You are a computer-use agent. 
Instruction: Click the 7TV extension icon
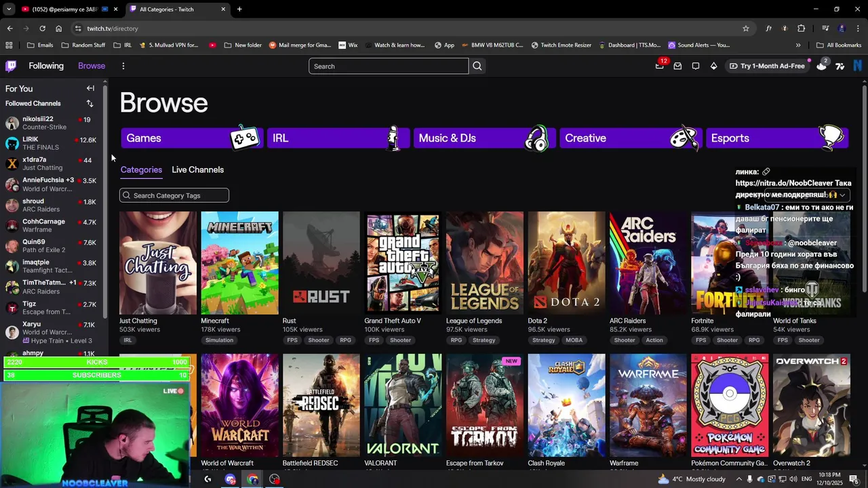[840, 66]
